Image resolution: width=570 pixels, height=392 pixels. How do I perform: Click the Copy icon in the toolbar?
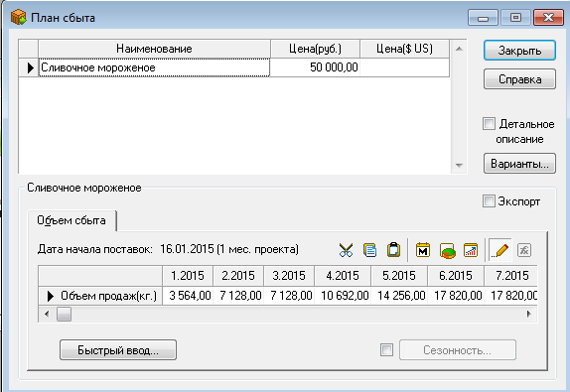[x=369, y=250]
